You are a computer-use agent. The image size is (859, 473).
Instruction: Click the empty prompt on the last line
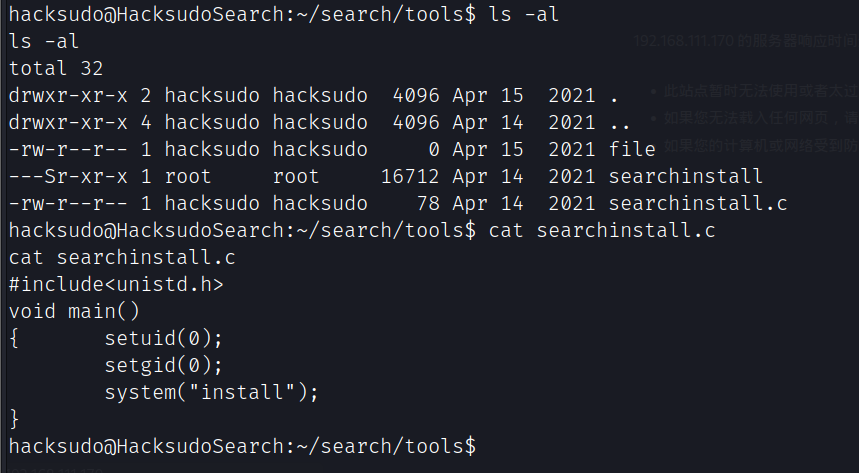pos(242,445)
